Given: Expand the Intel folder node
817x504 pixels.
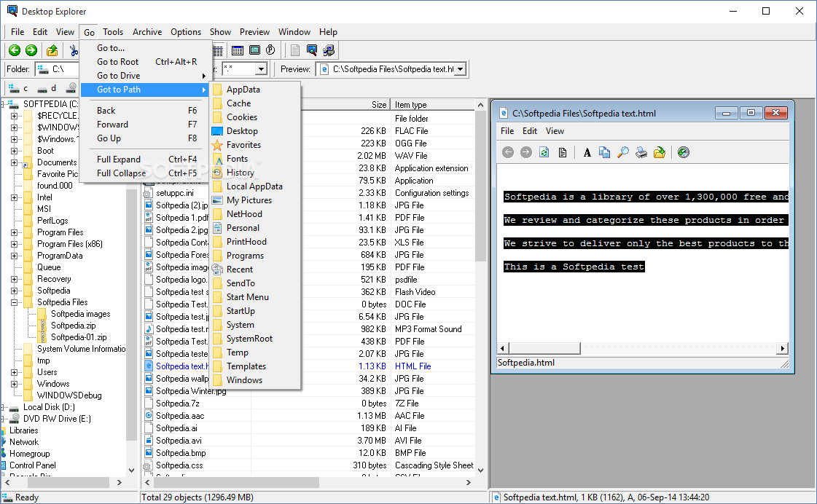Looking at the screenshot, I should click(x=14, y=197).
